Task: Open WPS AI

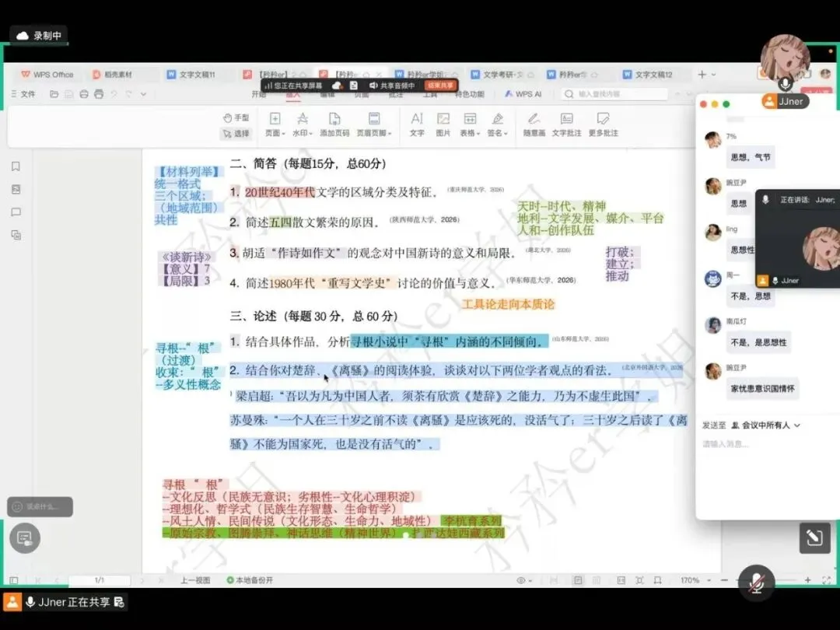Action: coord(523,94)
